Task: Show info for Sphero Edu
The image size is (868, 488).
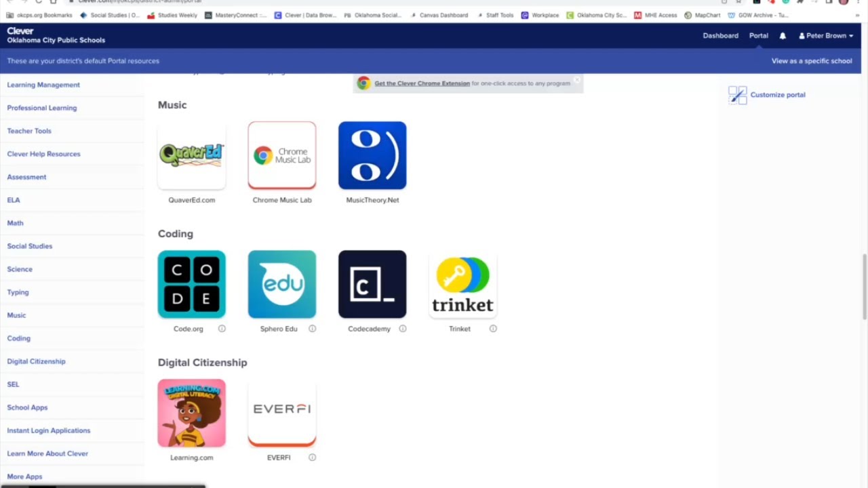Action: [312, 329]
